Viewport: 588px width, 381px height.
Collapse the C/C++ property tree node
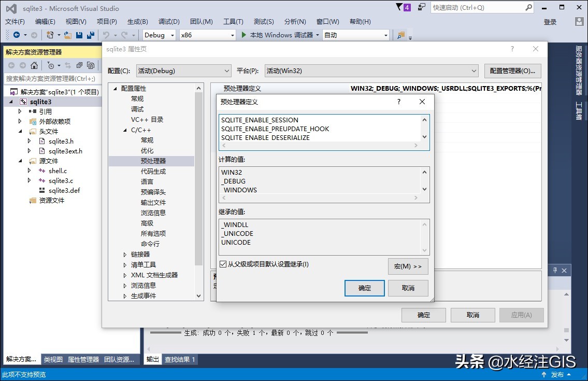[125, 130]
